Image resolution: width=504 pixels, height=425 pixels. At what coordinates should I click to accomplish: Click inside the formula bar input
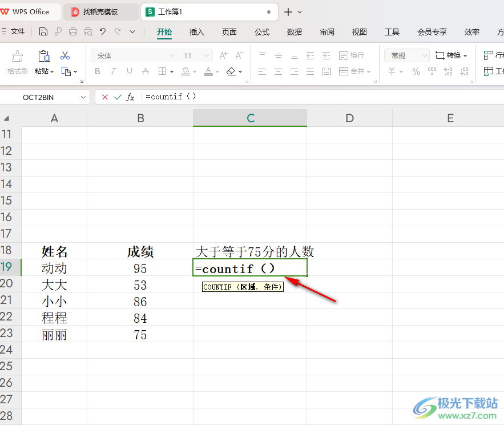[x=321, y=97]
